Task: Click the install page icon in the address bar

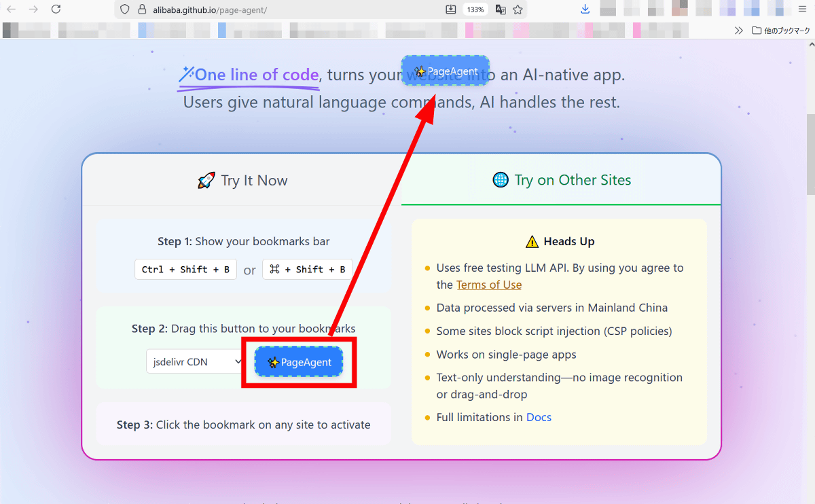Action: tap(451, 10)
